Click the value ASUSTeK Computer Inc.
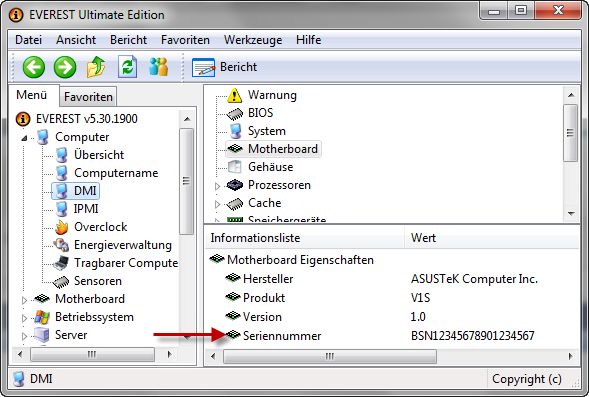The width and height of the screenshot is (589, 397). 474,279
